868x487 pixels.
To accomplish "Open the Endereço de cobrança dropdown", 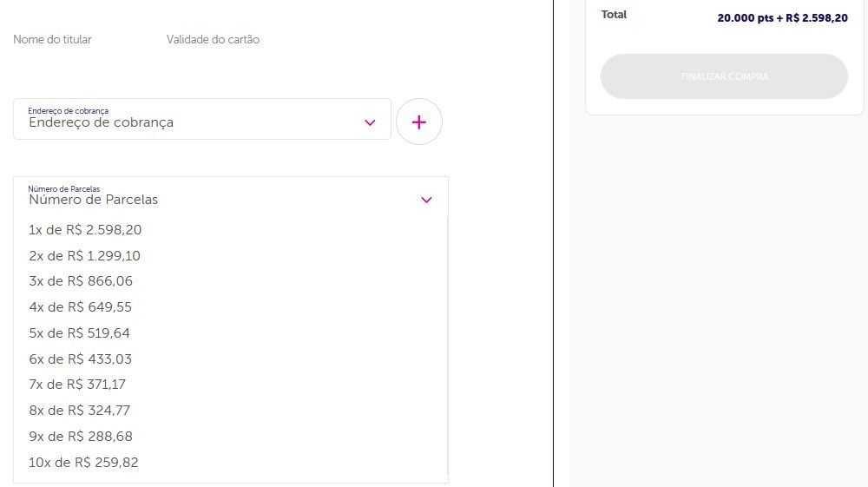I will [x=202, y=119].
